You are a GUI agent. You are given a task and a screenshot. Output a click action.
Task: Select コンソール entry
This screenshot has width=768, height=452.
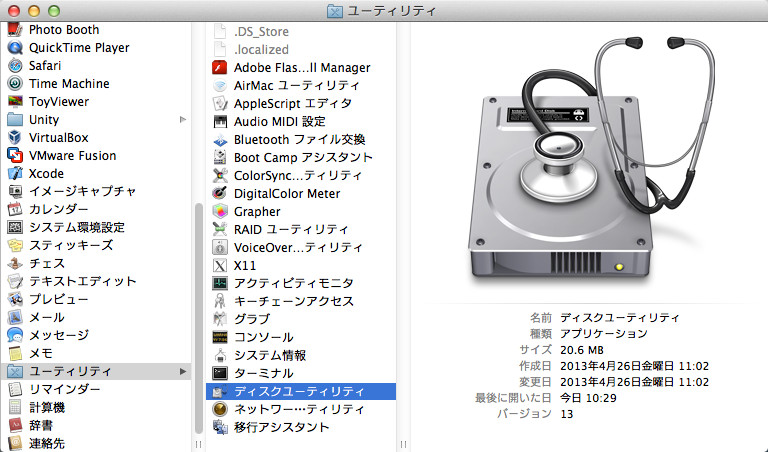coord(301,337)
